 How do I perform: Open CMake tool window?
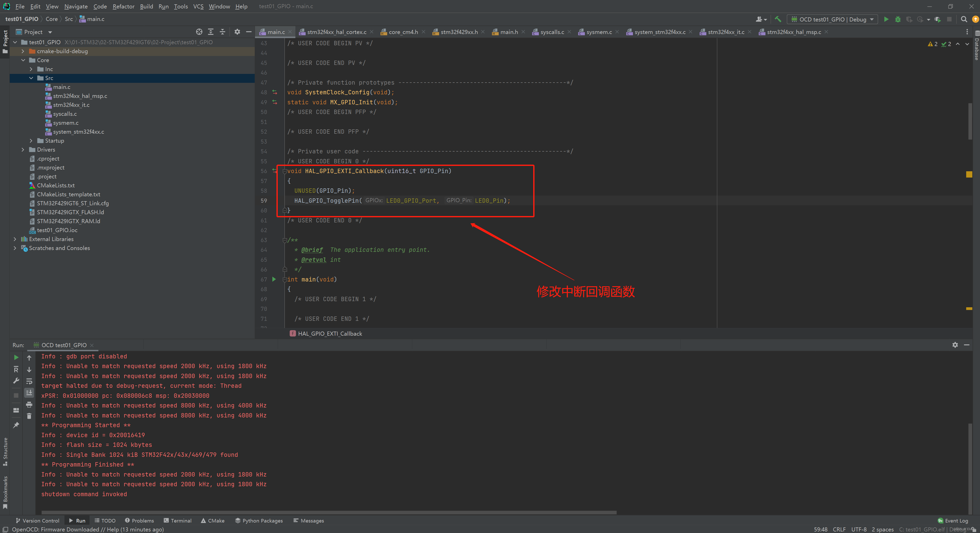213,521
